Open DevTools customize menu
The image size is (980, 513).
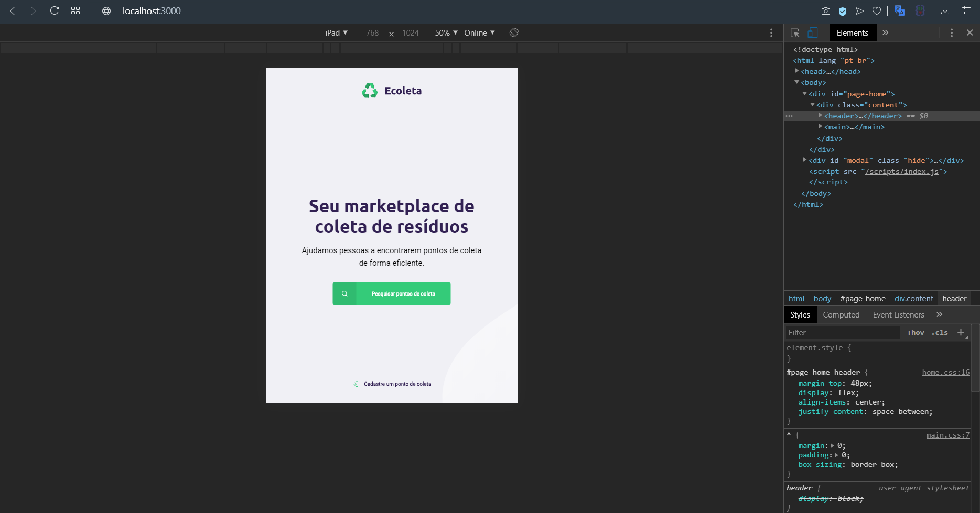(952, 32)
